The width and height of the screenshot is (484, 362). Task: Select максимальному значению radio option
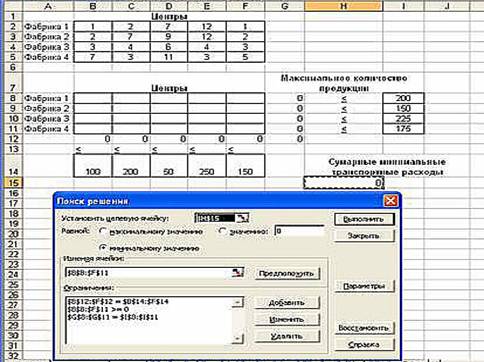coord(103,231)
